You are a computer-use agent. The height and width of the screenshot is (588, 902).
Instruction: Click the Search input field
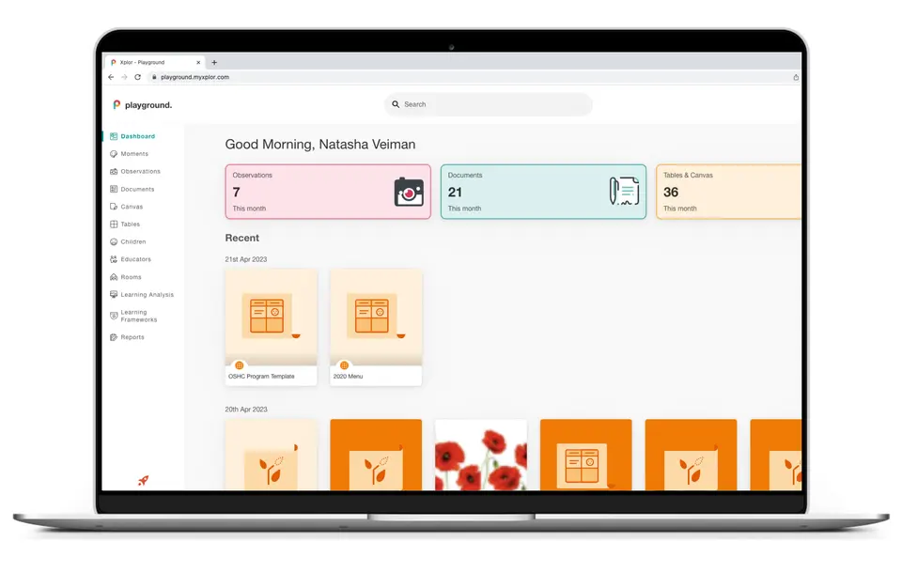coord(489,104)
